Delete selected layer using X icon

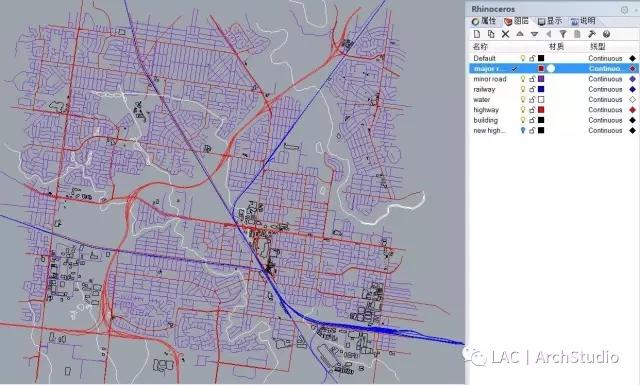pos(505,34)
